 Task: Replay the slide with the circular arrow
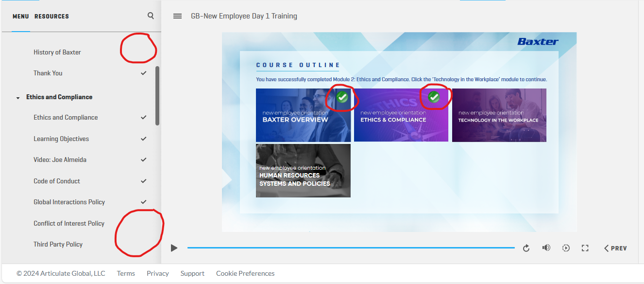click(x=526, y=248)
